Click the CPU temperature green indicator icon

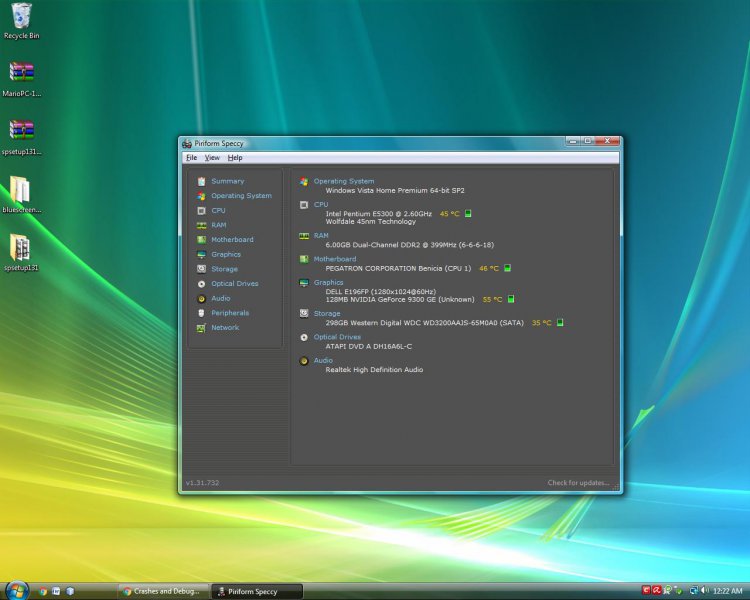point(468,213)
